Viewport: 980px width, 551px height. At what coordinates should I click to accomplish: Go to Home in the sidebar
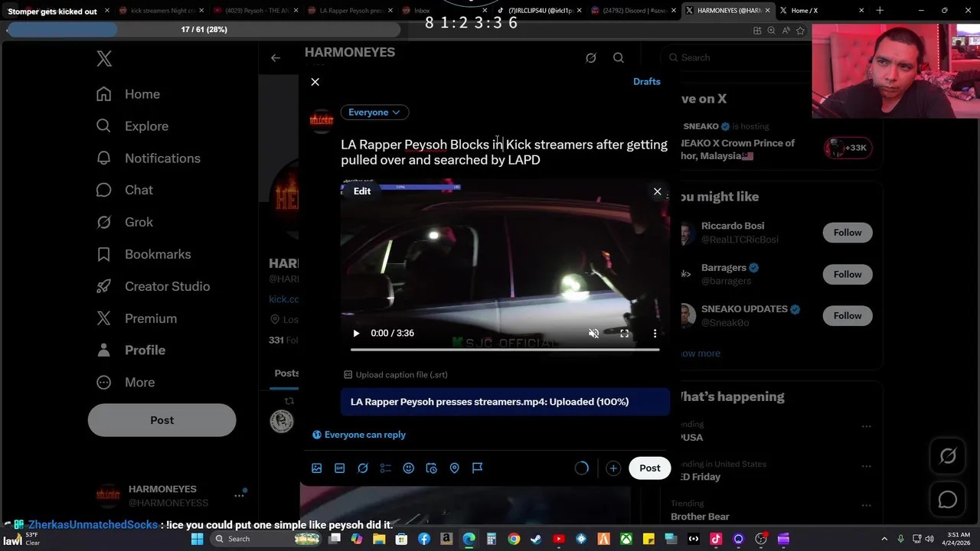128,94
